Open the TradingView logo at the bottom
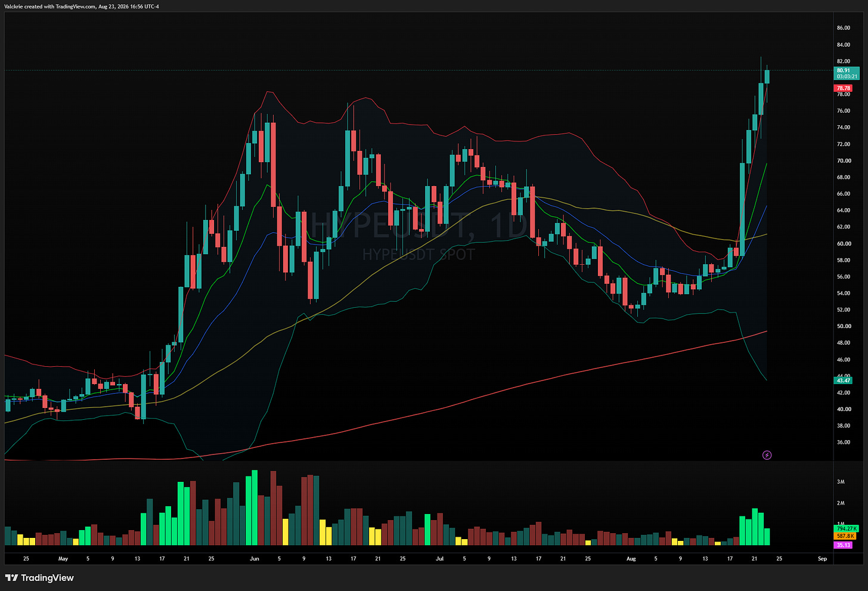 coord(39,578)
